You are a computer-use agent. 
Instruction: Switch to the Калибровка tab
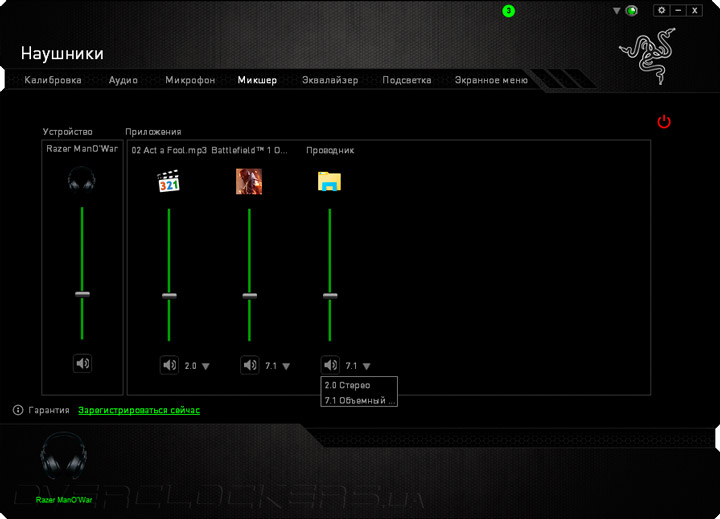coord(53,80)
